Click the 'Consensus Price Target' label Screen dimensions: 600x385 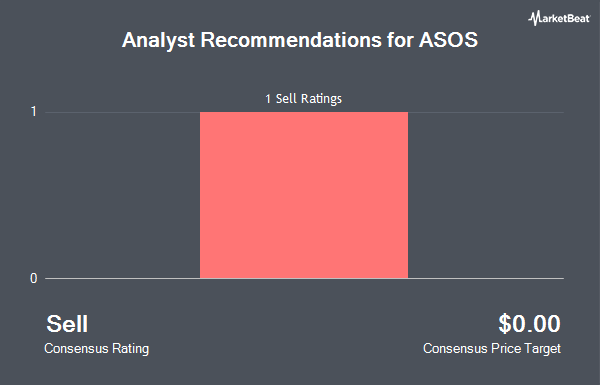(x=492, y=349)
